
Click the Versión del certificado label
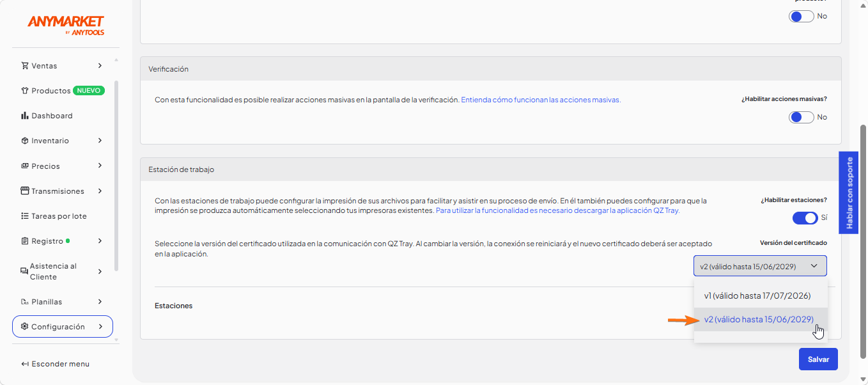click(x=793, y=243)
